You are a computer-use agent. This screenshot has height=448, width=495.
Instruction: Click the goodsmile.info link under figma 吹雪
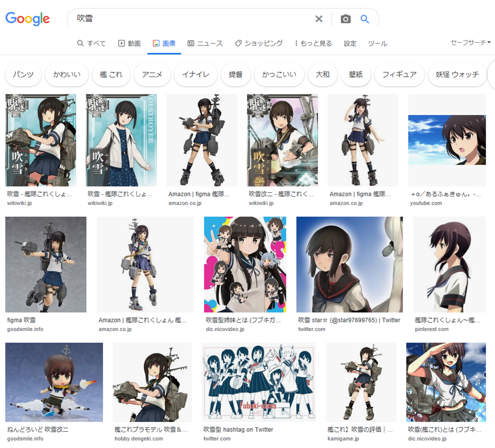pos(25,329)
